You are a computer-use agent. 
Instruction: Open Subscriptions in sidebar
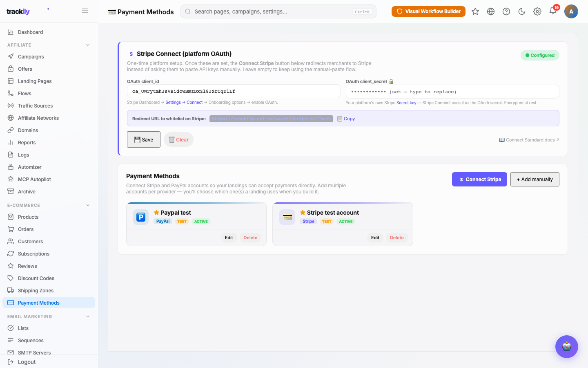[49, 254]
